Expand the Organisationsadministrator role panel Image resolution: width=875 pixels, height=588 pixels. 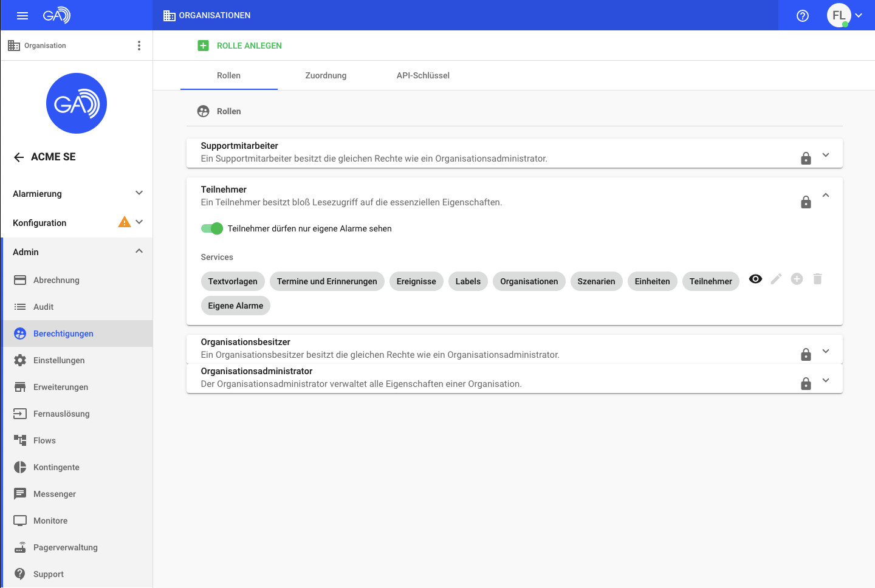click(826, 380)
